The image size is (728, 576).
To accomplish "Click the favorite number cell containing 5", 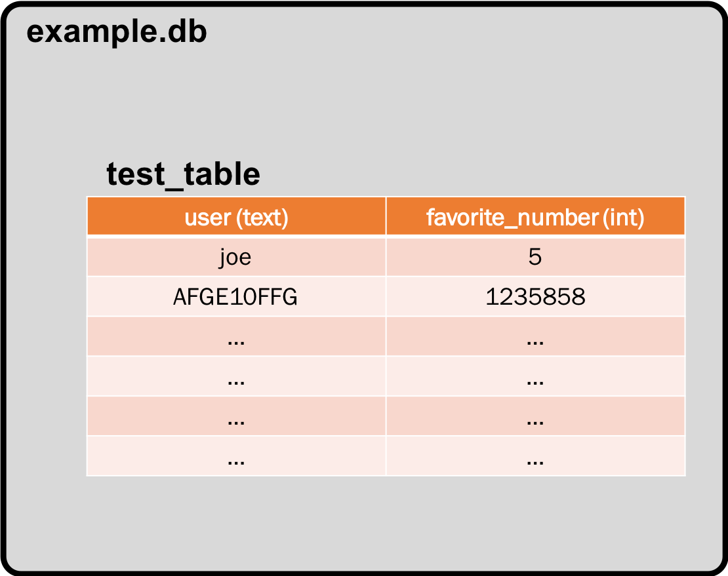I will tap(535, 258).
